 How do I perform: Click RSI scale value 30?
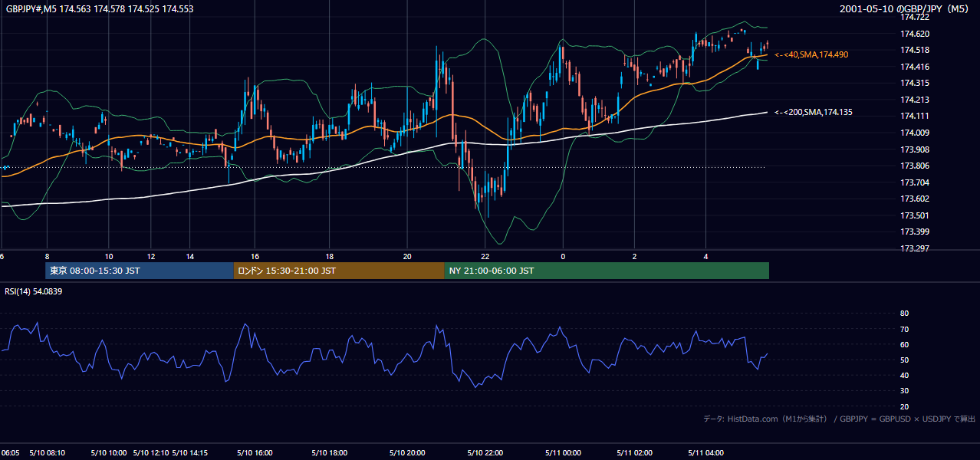pyautogui.click(x=904, y=391)
